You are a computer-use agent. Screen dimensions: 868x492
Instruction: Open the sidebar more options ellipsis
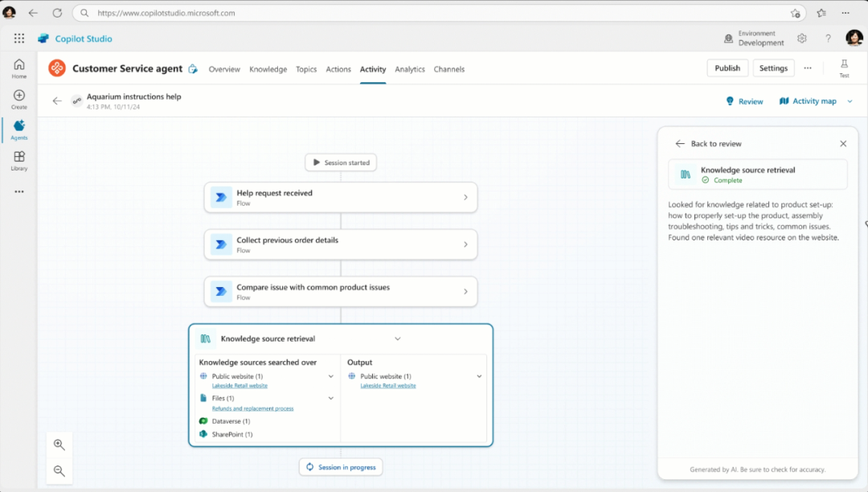pyautogui.click(x=19, y=191)
